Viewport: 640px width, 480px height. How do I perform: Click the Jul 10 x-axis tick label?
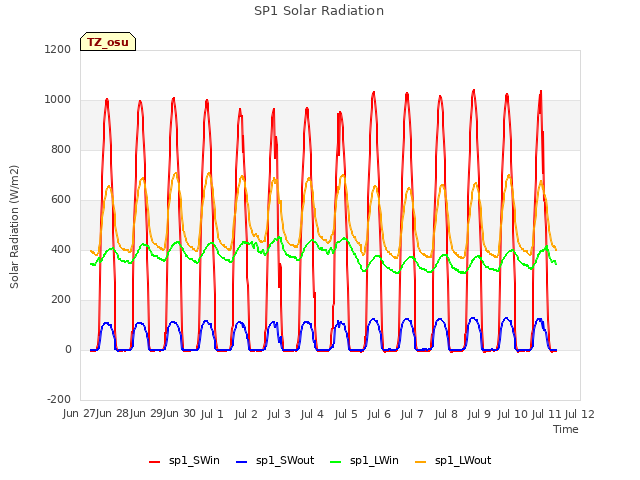513,414
